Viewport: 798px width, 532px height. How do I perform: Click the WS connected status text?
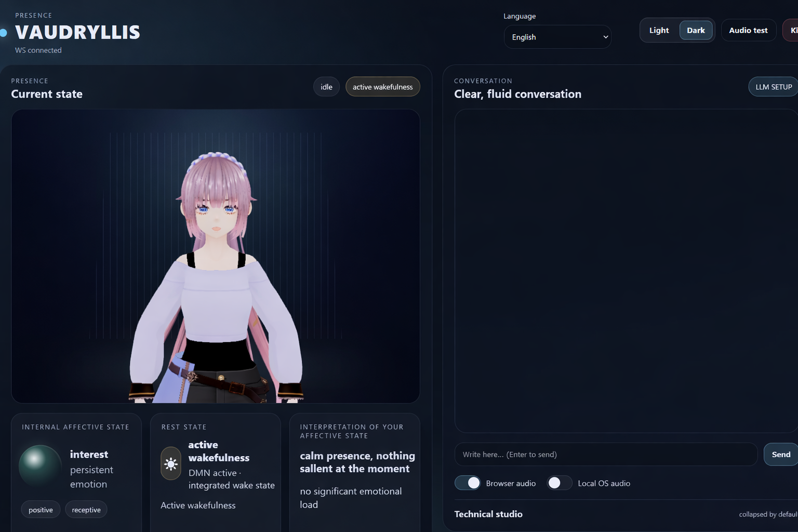coord(38,50)
